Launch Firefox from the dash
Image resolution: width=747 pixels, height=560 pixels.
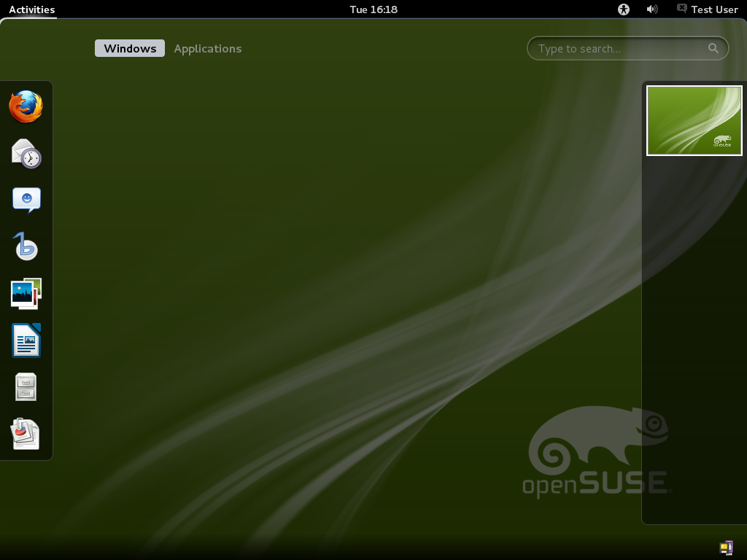[26, 106]
